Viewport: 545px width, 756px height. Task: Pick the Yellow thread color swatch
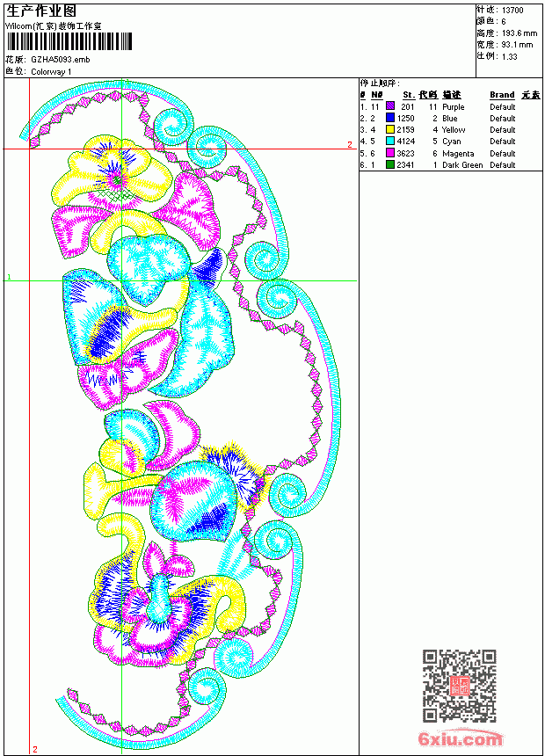tap(390, 129)
